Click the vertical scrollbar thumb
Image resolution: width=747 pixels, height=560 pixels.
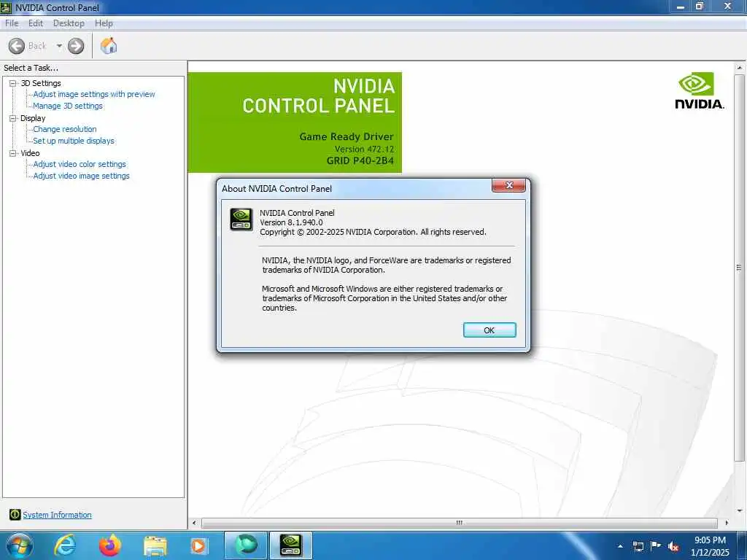739,268
